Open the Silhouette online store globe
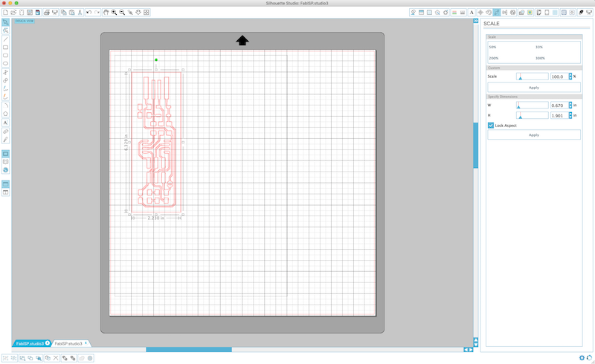This screenshot has width=595, height=364. point(6,170)
